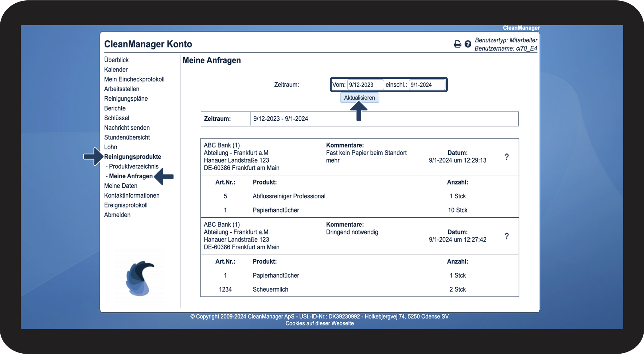Click question mark beside 12:27:42 request
Image resolution: width=644 pixels, height=354 pixels.
(507, 236)
